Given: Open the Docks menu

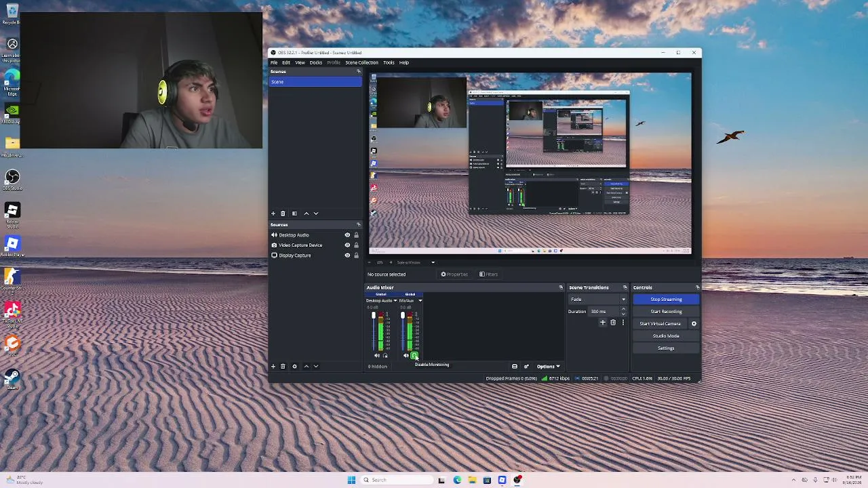Looking at the screenshot, I should [x=316, y=62].
